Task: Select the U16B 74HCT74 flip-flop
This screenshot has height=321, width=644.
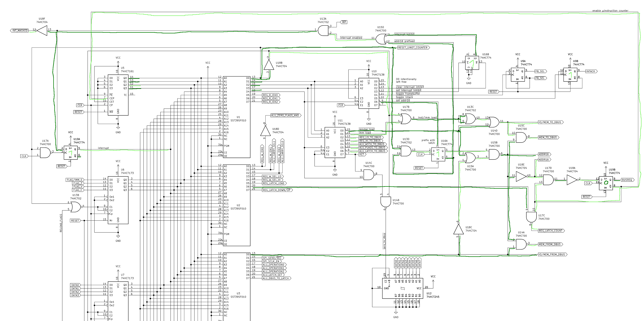Action: tap(472, 63)
